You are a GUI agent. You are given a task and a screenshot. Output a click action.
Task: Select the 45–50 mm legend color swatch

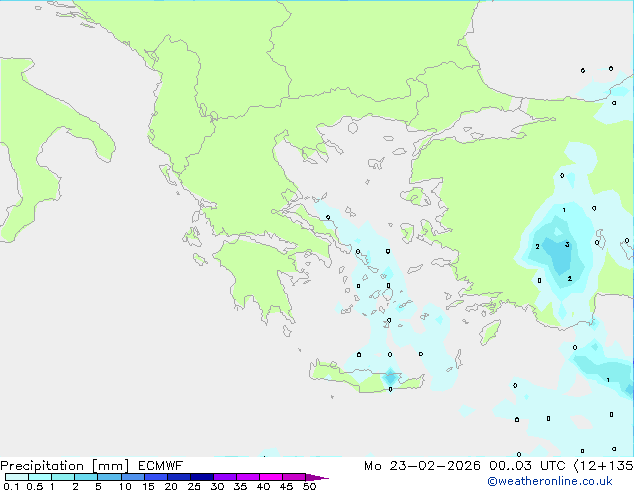294,477
